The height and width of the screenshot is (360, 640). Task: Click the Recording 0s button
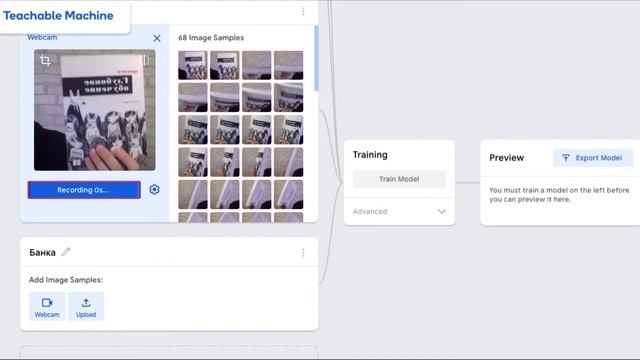click(84, 190)
